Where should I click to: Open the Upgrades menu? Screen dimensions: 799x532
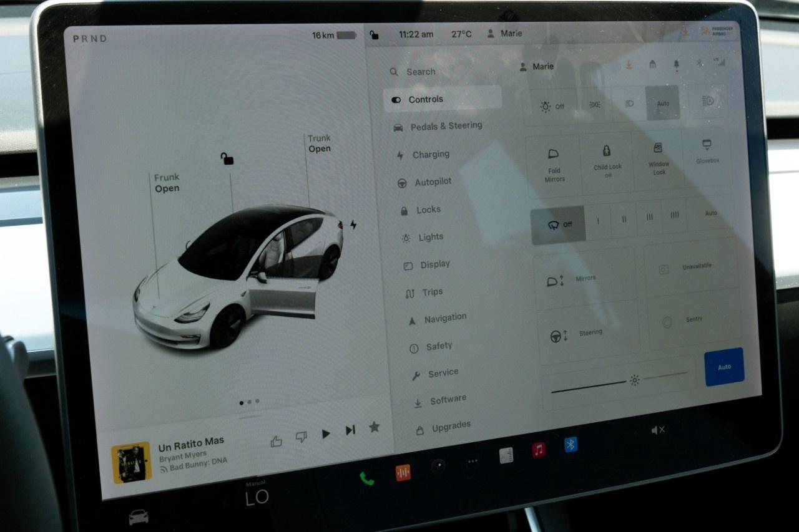click(443, 427)
